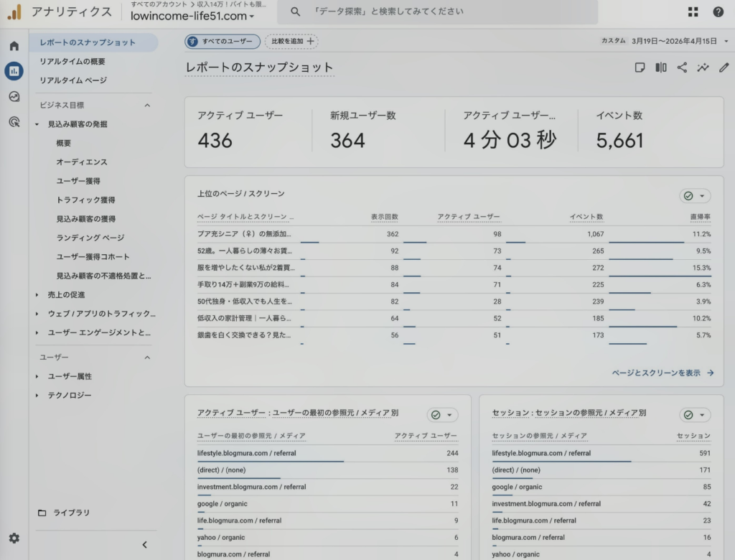Open the Home icon in left rail

(14, 46)
